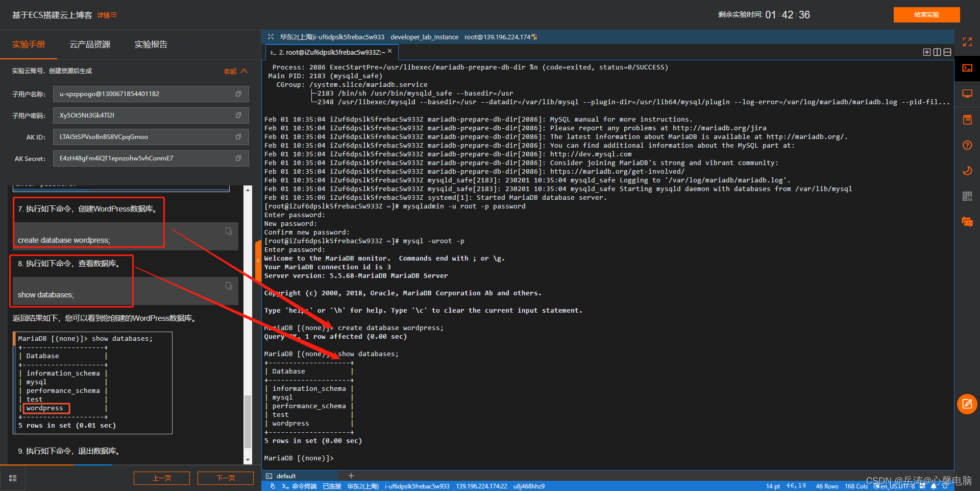This screenshot has width=980, height=491.
Task: Click the u8j468hhz9 status bar entry
Action: pos(529,486)
